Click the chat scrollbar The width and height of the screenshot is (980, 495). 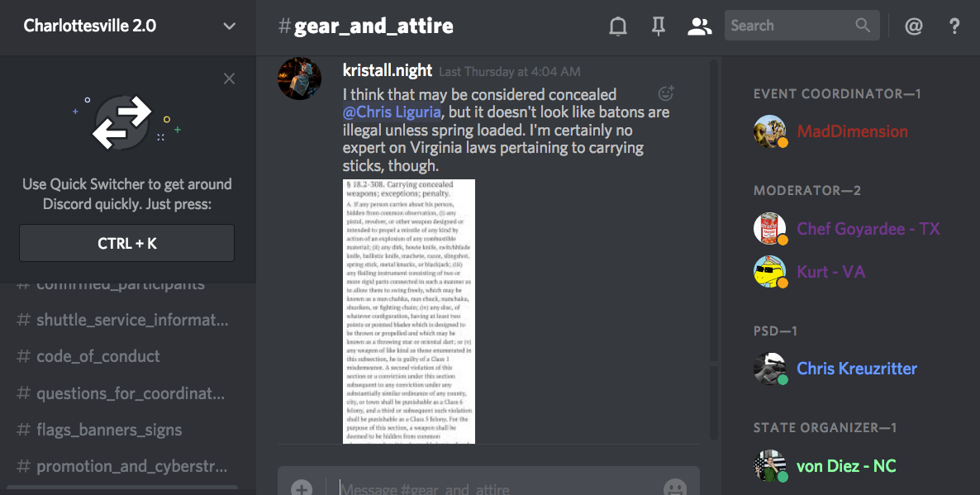(714, 212)
